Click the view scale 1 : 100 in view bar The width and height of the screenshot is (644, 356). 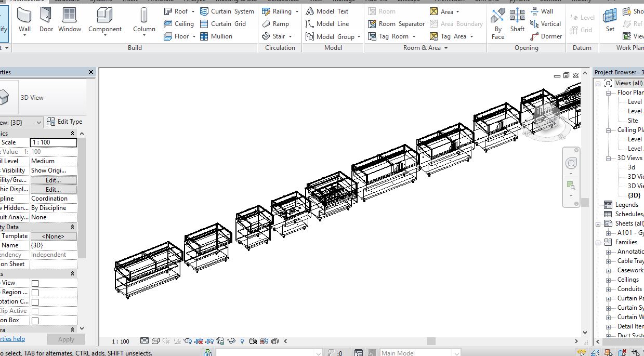point(121,341)
